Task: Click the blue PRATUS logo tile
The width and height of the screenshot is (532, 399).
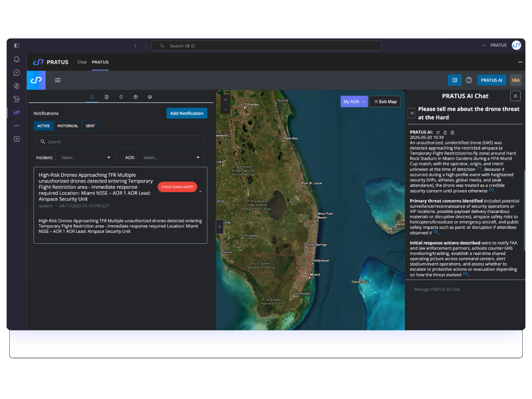Action: (x=36, y=80)
